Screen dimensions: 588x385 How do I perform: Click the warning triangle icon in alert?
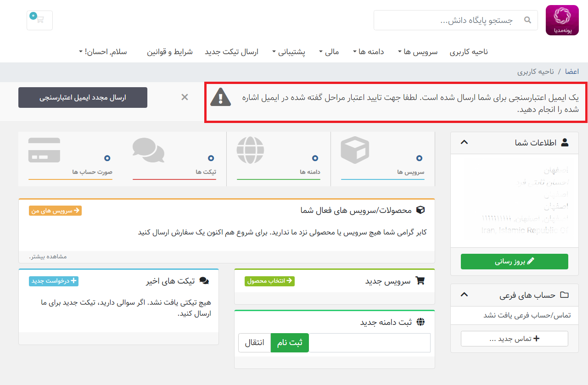pos(220,97)
